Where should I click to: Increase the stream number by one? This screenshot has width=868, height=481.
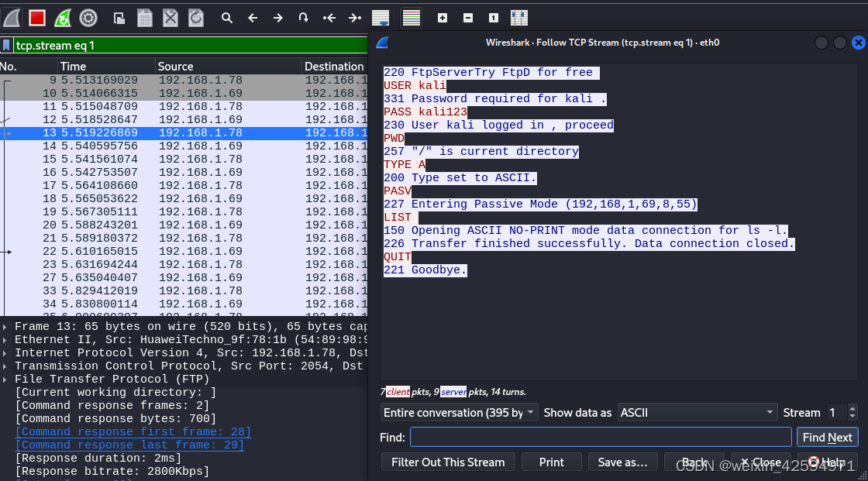click(x=852, y=408)
